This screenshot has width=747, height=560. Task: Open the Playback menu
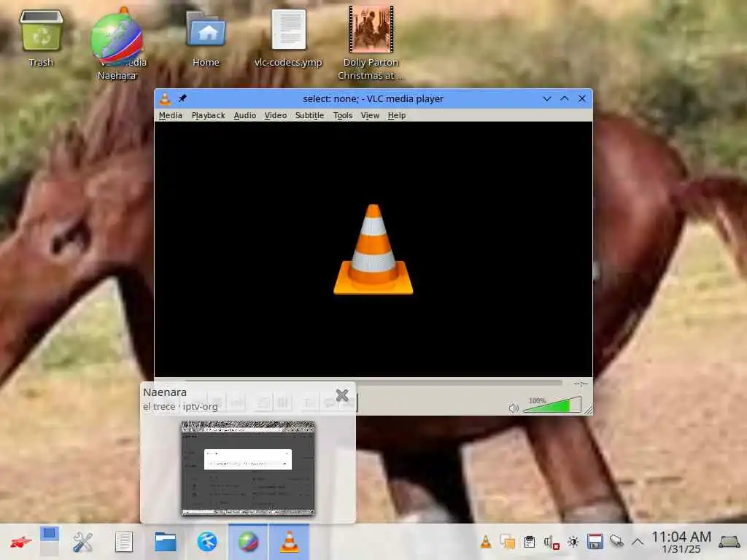208,115
